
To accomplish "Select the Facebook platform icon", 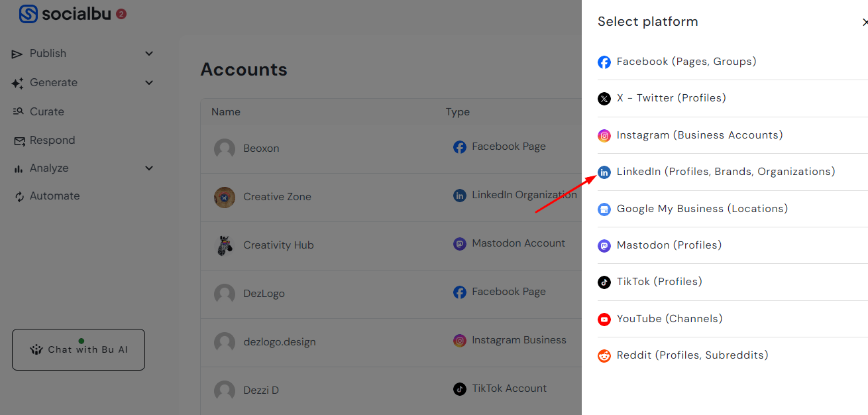I will (604, 62).
